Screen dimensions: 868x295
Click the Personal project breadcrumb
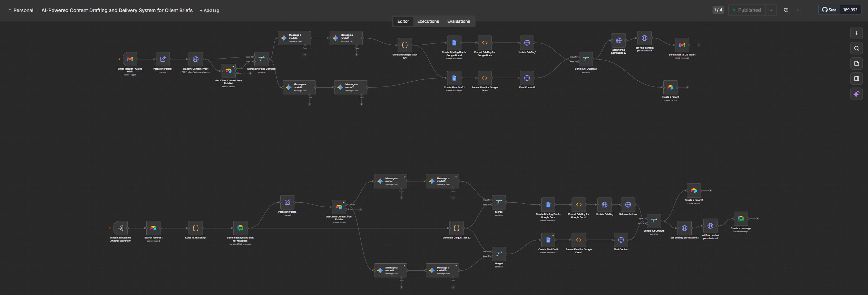[x=21, y=10]
